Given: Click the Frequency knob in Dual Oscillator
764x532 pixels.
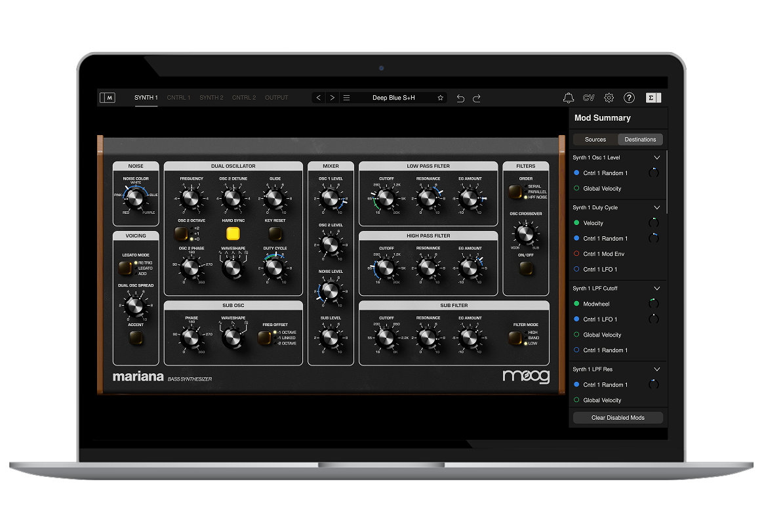Looking at the screenshot, I should point(191,198).
